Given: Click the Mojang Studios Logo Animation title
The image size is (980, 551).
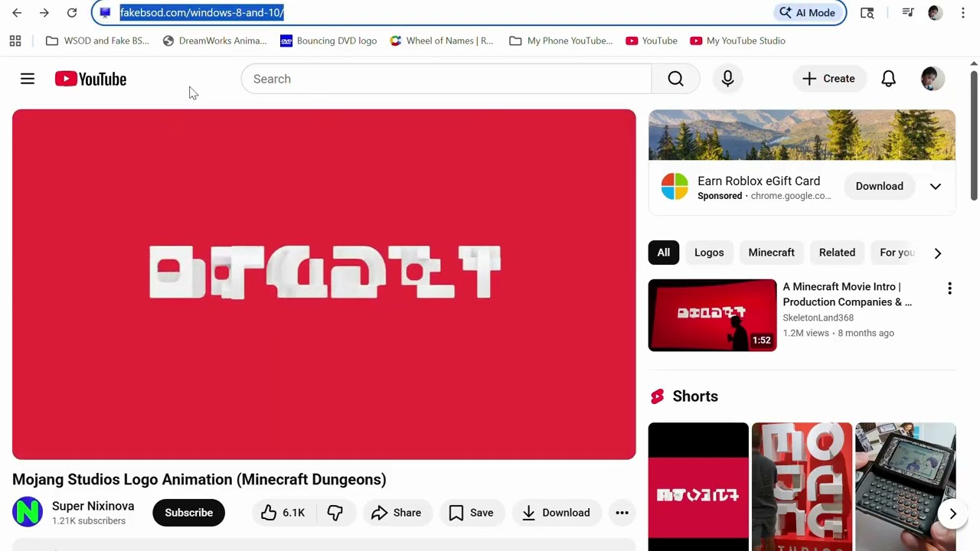Looking at the screenshot, I should coord(199,479).
